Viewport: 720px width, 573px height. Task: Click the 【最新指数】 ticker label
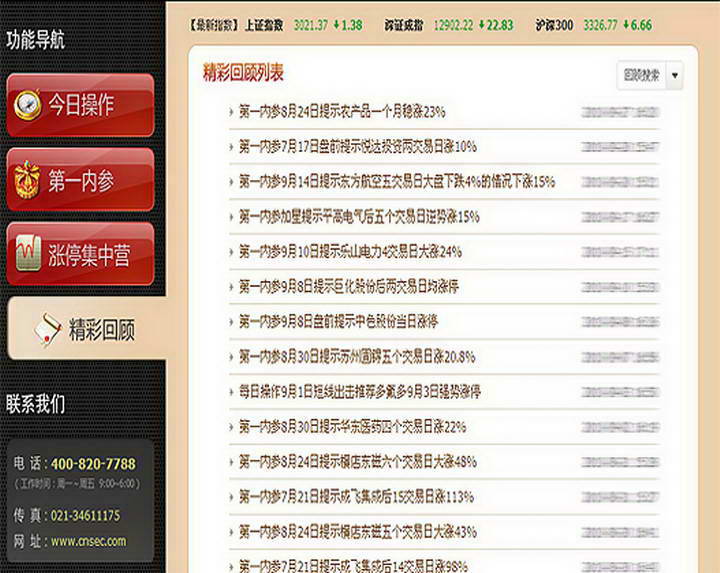(214, 25)
